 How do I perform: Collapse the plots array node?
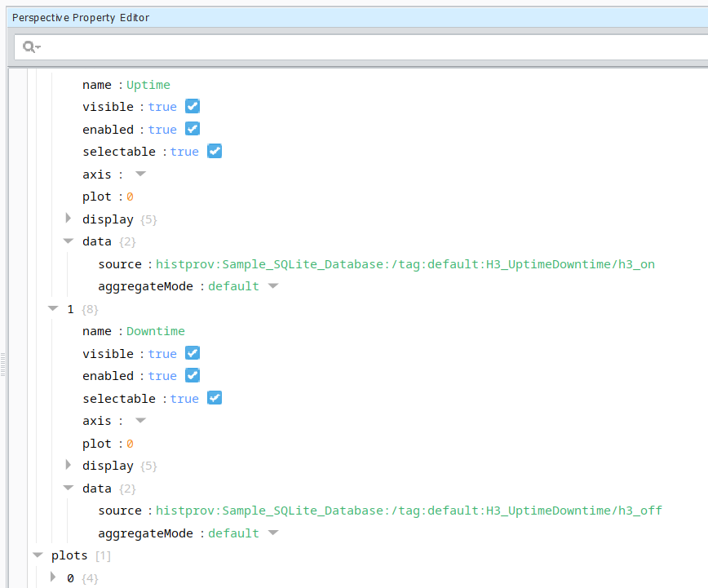point(38,555)
